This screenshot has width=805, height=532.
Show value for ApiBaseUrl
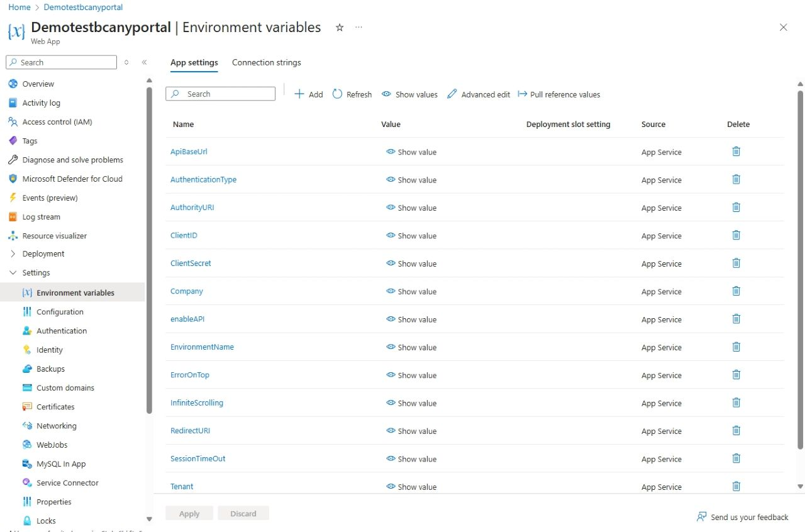(x=411, y=152)
